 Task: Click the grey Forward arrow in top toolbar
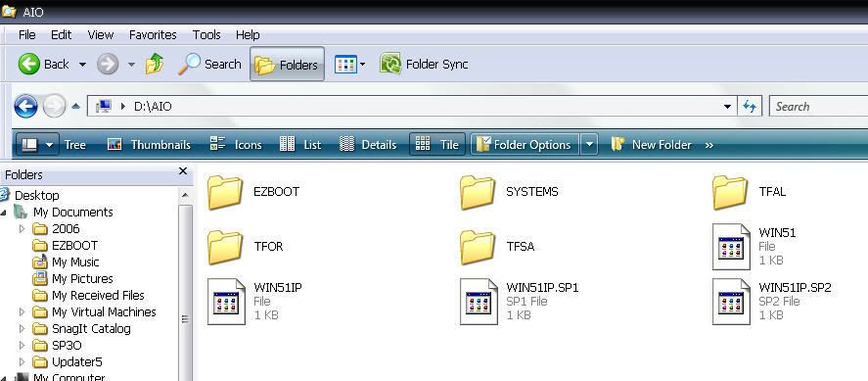click(108, 65)
